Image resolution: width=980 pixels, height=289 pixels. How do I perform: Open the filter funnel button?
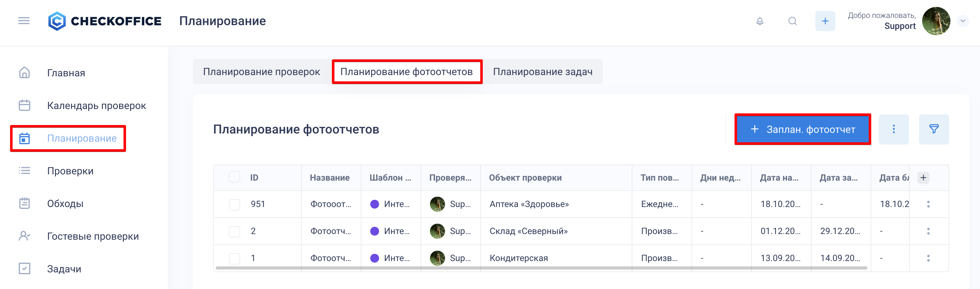point(933,129)
